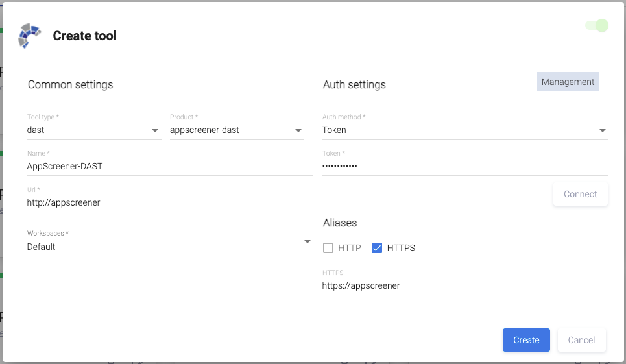Expand the Auth method dropdown

tap(464, 130)
